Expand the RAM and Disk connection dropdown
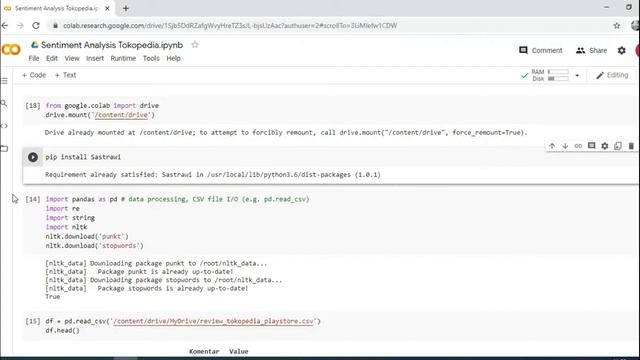This screenshot has width=640, height=360. pos(577,76)
